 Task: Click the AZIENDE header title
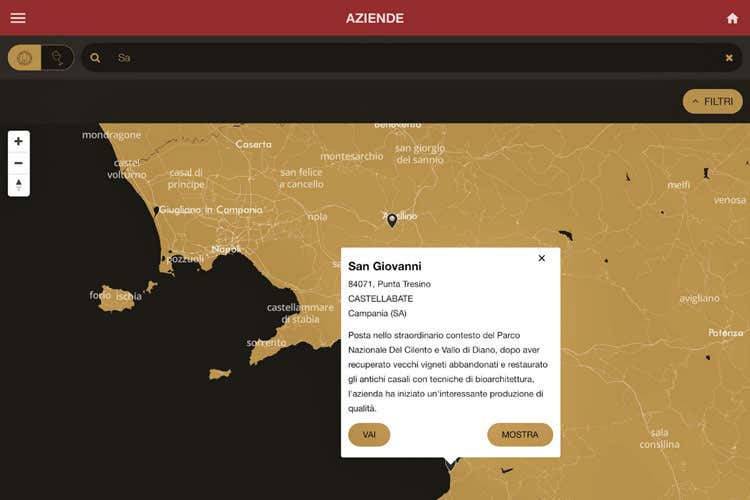pos(375,18)
